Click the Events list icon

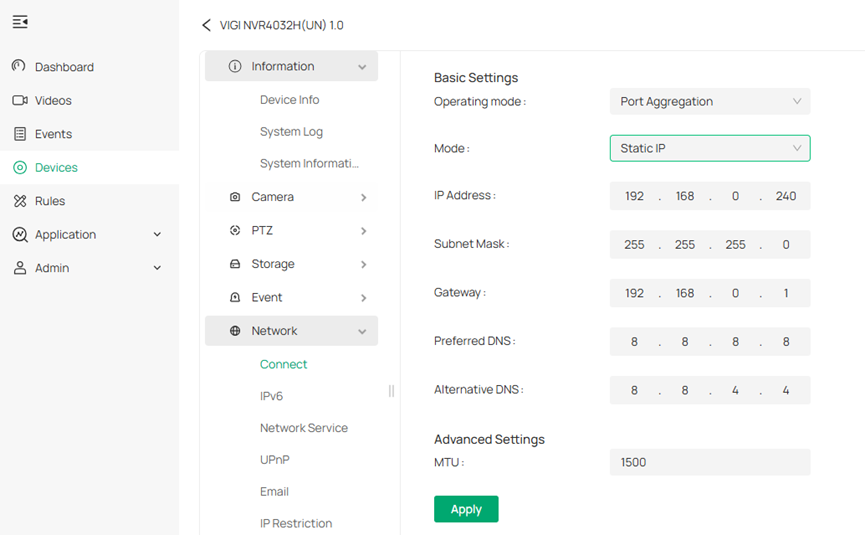(19, 134)
